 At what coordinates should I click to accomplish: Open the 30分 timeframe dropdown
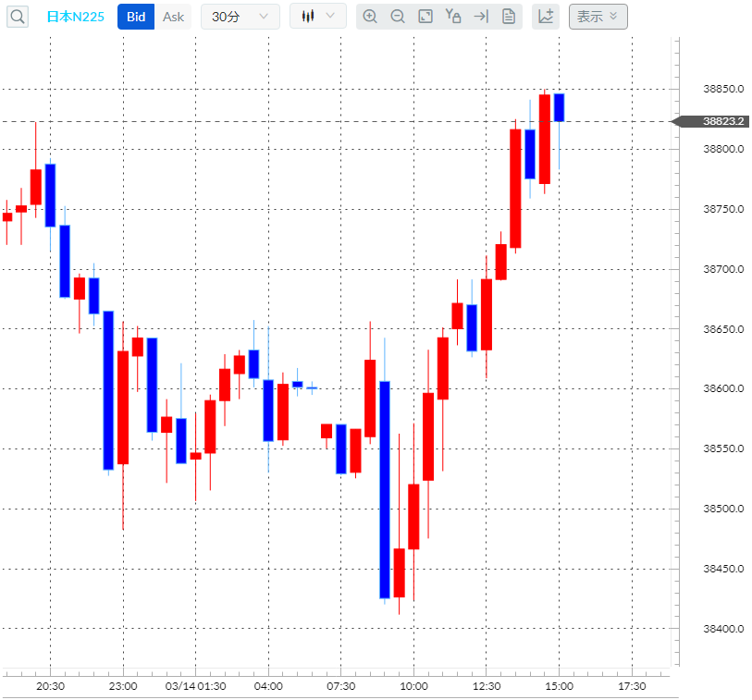(240, 17)
